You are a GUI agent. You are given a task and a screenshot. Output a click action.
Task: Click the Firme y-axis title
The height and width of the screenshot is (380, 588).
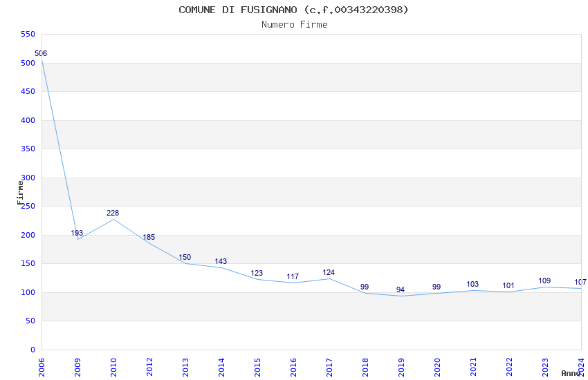point(20,193)
